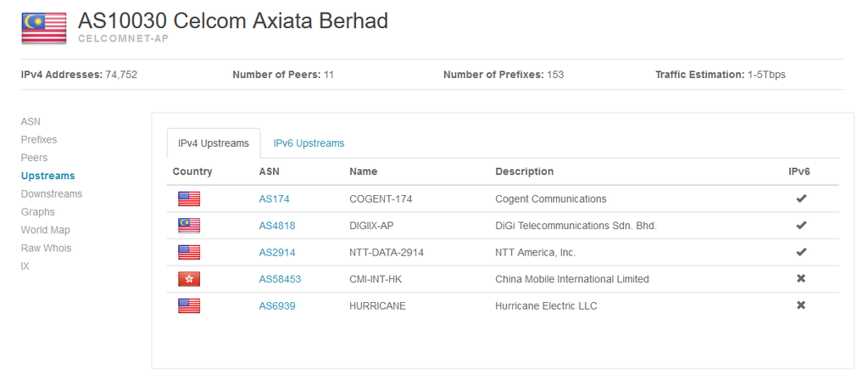868x386 pixels.
Task: Click the US flag in Cogent row
Action: [189, 199]
